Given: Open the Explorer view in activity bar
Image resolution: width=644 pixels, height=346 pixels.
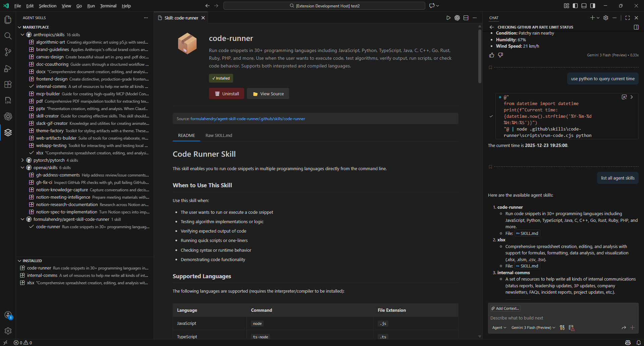Looking at the screenshot, I should coord(8,20).
